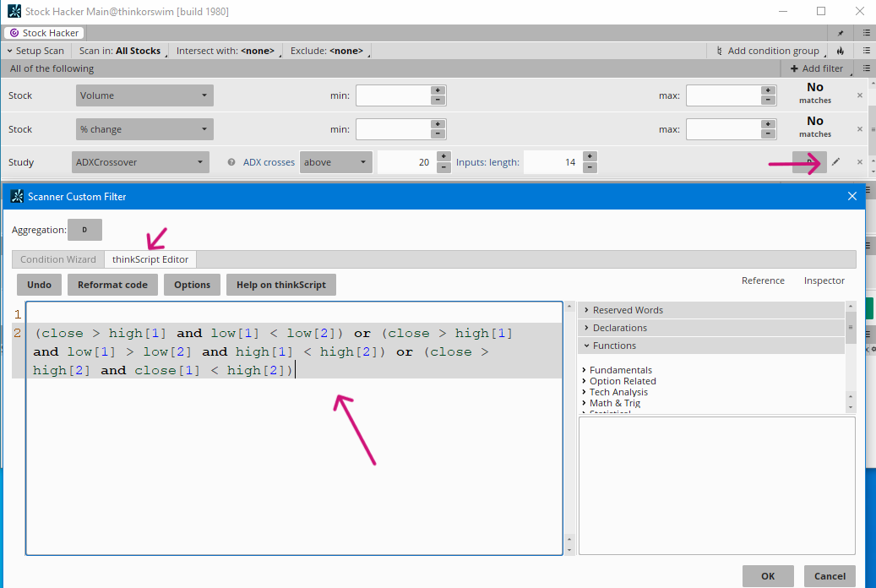Image resolution: width=876 pixels, height=588 pixels.
Task: Click the Reformat code button
Action: [x=113, y=285]
